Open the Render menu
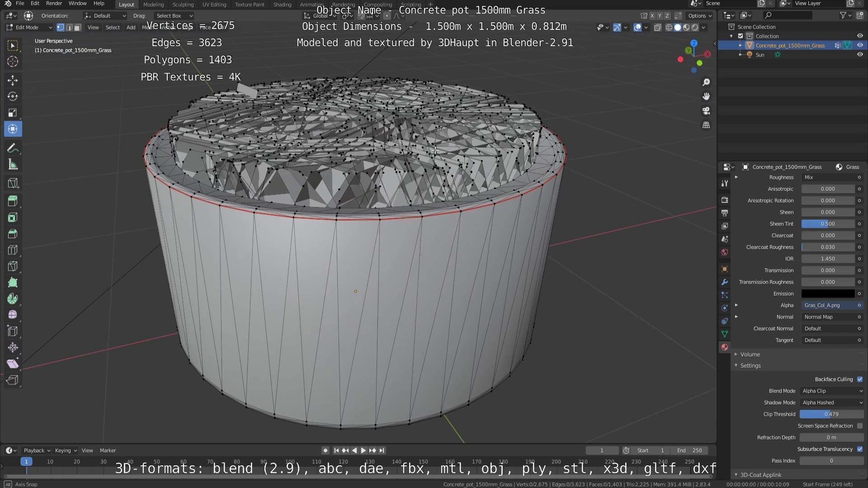Viewport: 868px width, 488px height. click(x=54, y=4)
